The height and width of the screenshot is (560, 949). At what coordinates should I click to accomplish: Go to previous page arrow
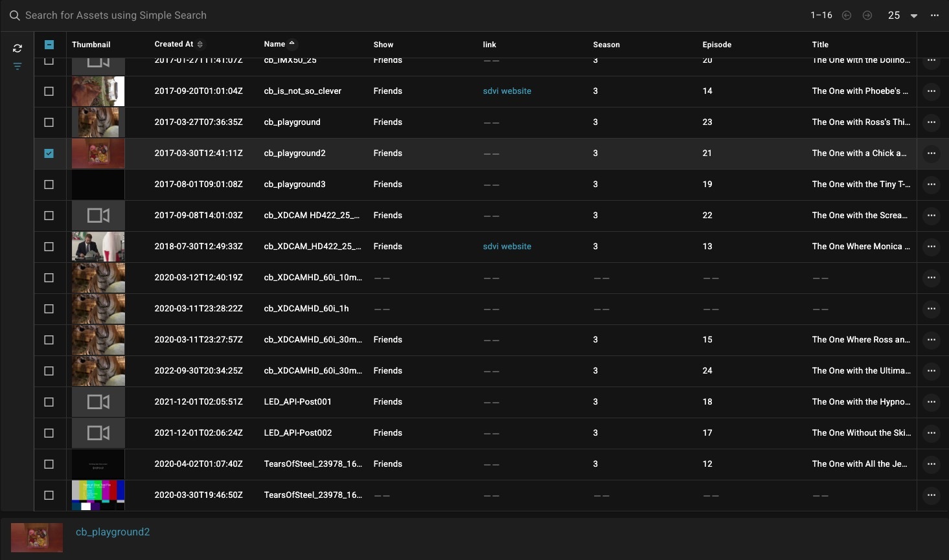point(847,16)
